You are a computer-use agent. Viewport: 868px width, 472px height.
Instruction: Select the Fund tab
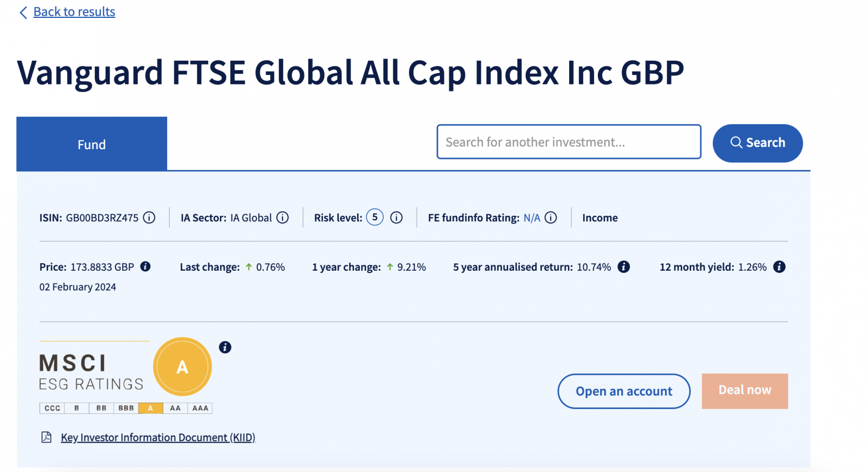[x=92, y=144]
